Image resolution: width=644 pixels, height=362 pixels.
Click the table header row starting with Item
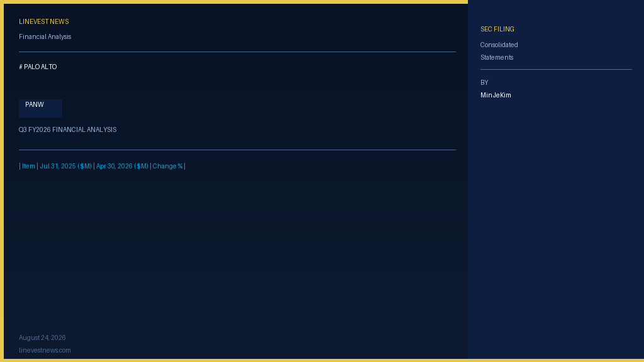[102, 166]
